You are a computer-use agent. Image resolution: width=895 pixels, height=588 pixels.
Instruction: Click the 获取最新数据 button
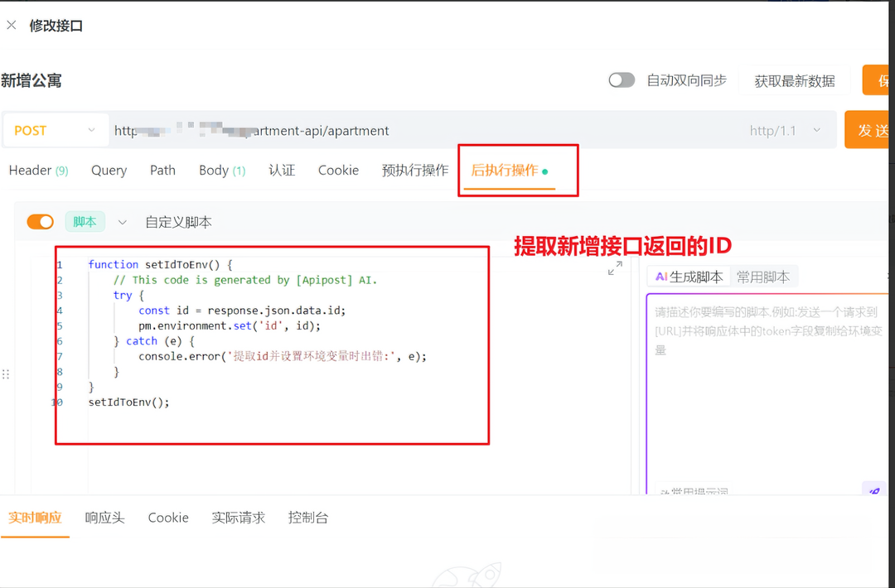(x=795, y=81)
